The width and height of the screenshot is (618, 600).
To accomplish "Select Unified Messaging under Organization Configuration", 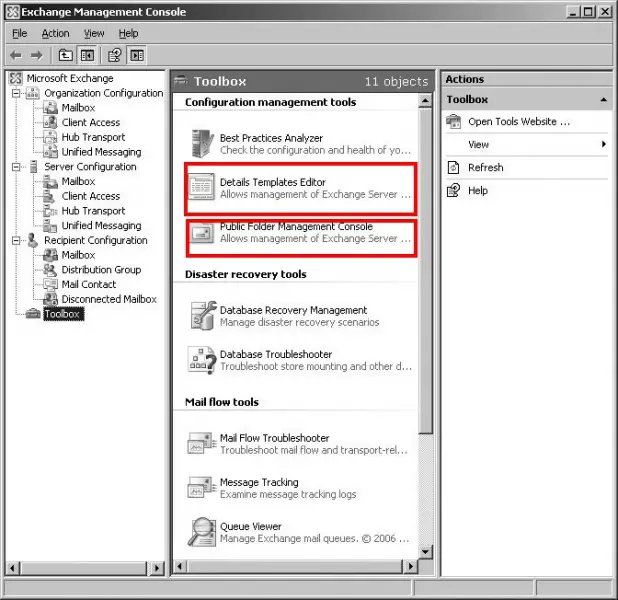I will coord(101,152).
